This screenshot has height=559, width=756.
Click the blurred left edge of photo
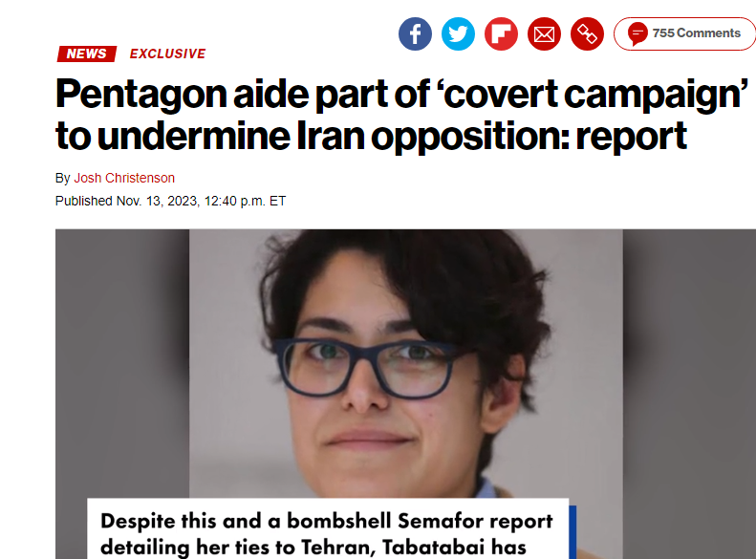click(x=122, y=364)
